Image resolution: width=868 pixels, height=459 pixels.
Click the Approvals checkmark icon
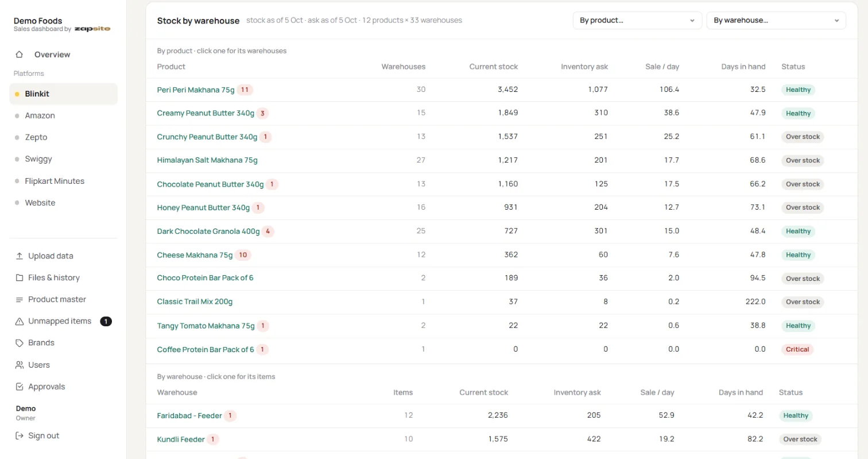click(20, 387)
